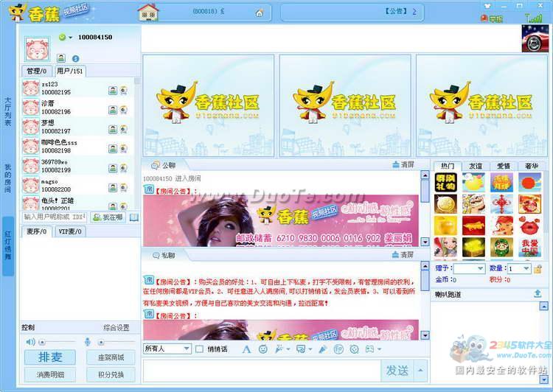
Task: Click the profile card icon under ID 100084150
Action: (61, 58)
